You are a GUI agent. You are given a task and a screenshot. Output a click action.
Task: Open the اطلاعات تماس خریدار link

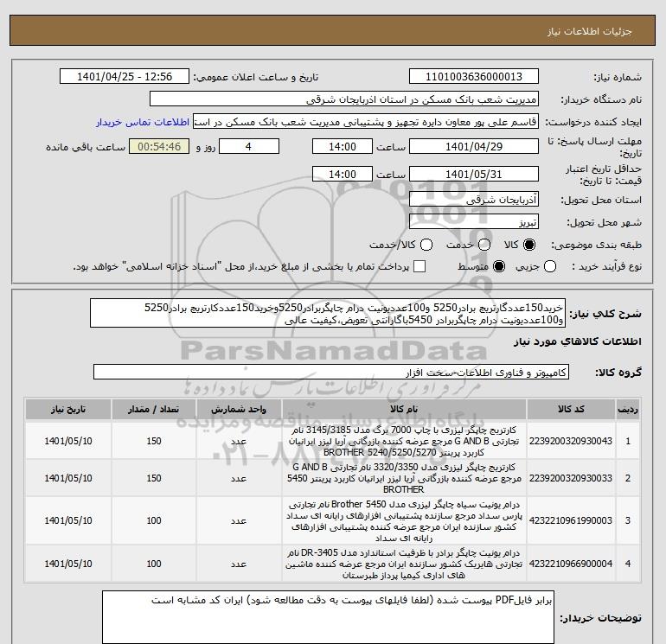coord(143,122)
